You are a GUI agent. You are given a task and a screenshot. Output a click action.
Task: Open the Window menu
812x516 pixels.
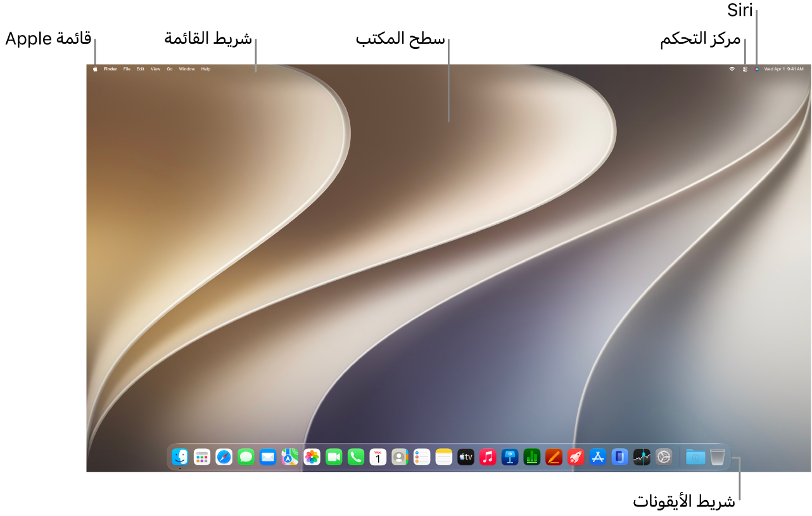[x=187, y=68]
